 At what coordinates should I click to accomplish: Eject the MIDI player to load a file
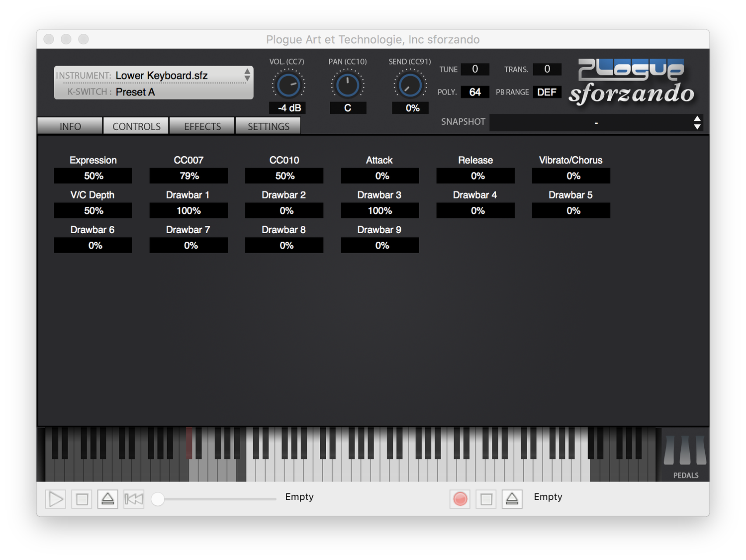(107, 499)
